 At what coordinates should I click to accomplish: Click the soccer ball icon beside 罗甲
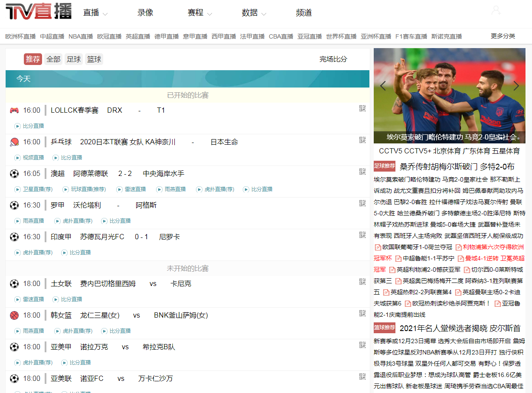(x=14, y=205)
